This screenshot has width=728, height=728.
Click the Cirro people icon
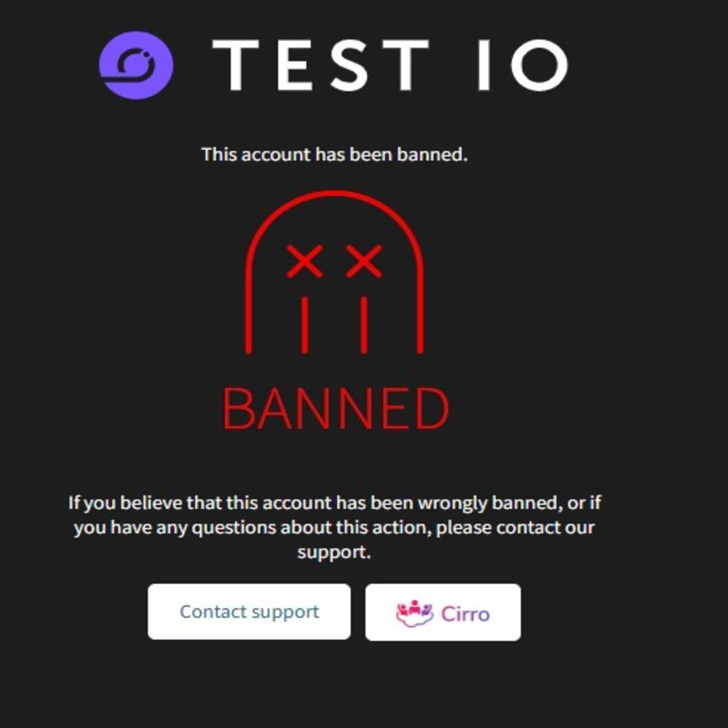coord(414,613)
